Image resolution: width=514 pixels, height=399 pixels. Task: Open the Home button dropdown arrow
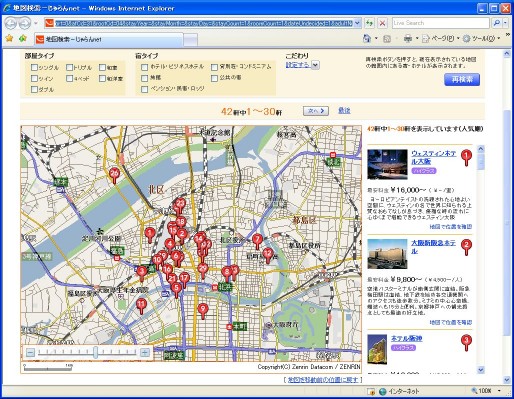click(376, 39)
